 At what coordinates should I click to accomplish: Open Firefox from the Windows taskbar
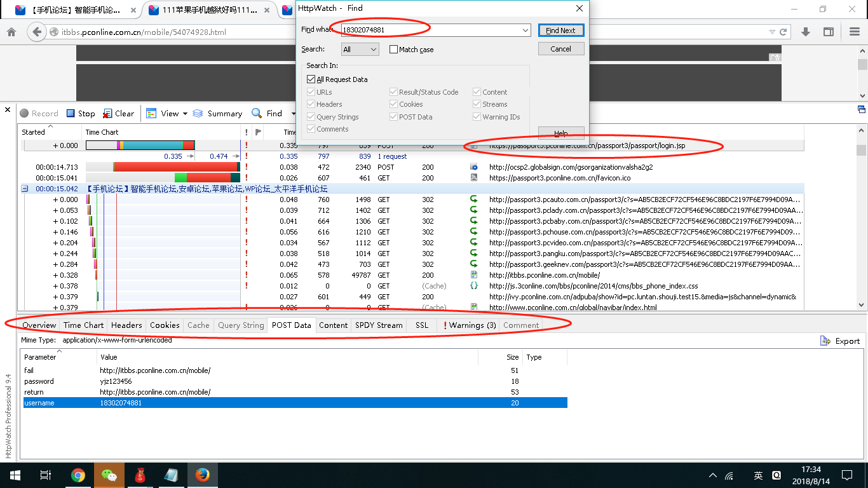tap(203, 475)
